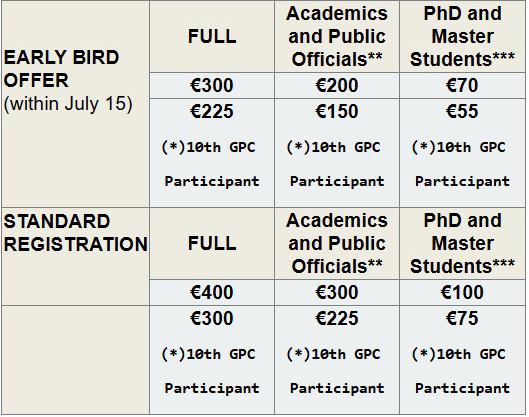Click the €225 early bird participant discount price
The width and height of the screenshot is (529, 417).
pos(212,111)
